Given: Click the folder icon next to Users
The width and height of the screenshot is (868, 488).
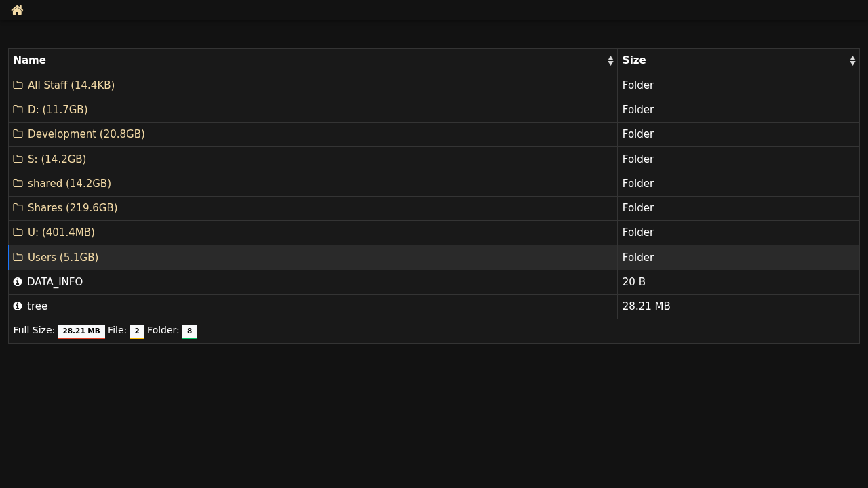Looking at the screenshot, I should (18, 258).
